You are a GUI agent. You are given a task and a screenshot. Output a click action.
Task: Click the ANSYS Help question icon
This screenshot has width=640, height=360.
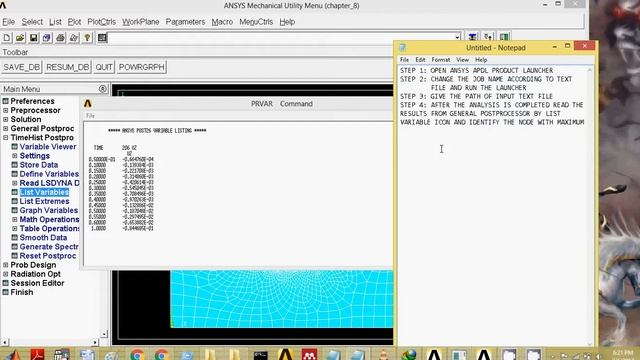(87, 38)
